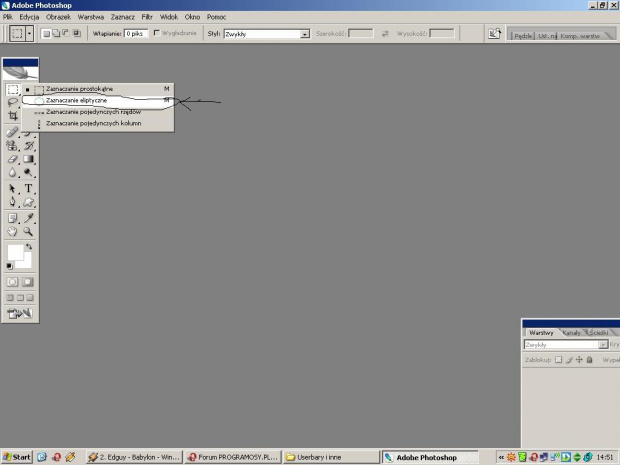Open the Warstwa menu
620x465 pixels.
click(x=91, y=17)
